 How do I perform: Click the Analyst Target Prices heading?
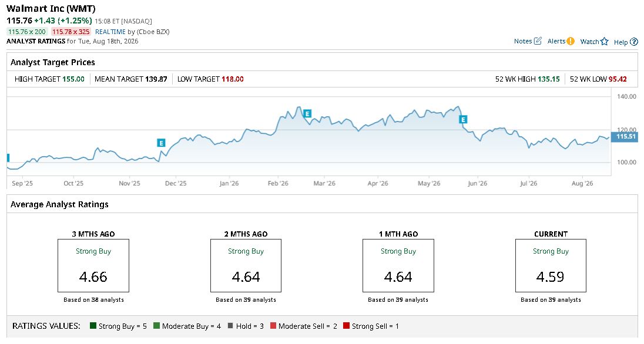click(52, 62)
